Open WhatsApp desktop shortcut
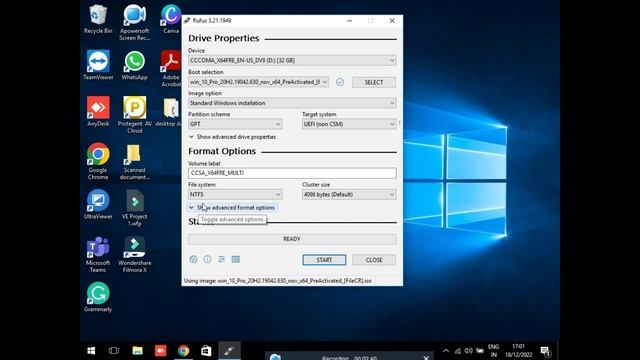 (134, 65)
